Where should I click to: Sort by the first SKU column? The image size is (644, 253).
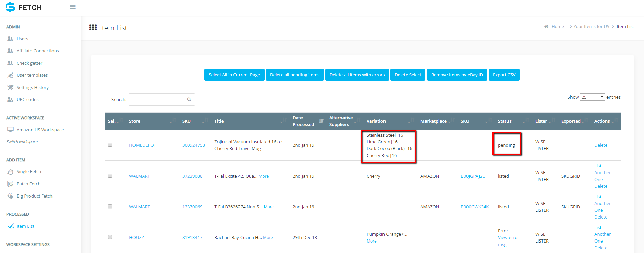coord(195,121)
